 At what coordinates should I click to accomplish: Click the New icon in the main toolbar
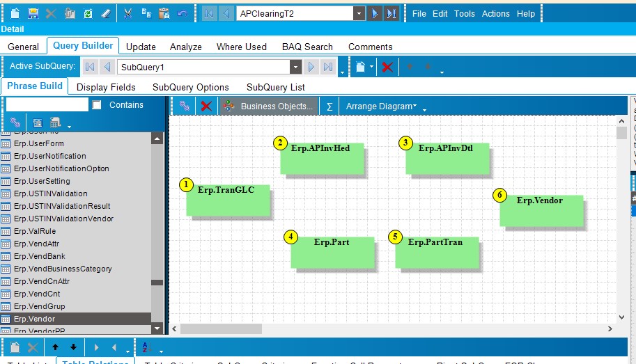[x=15, y=13]
